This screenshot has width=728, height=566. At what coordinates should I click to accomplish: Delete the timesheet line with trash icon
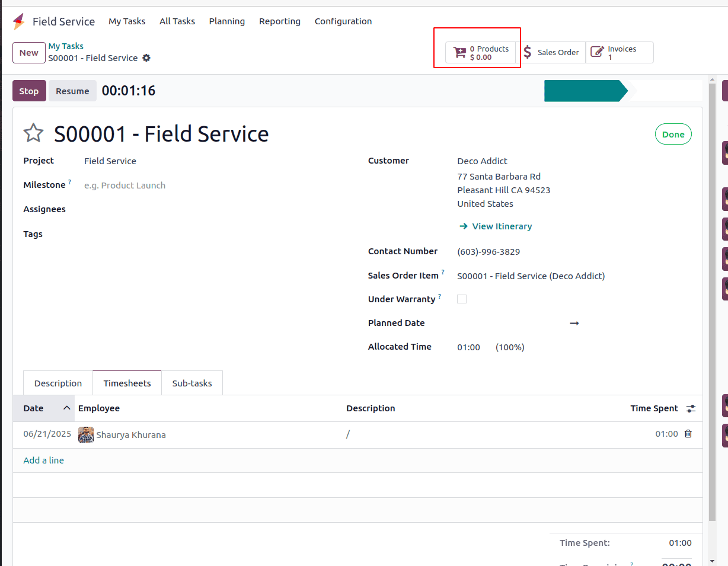(x=688, y=434)
